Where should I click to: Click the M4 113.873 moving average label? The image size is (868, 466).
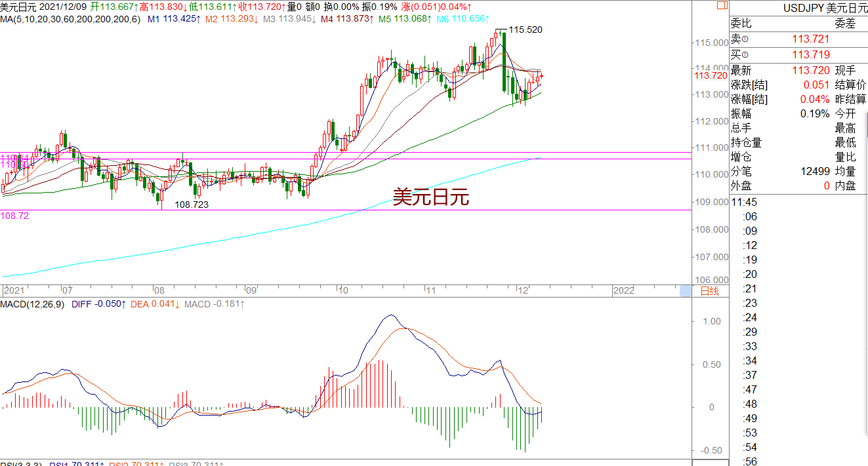tap(347, 19)
